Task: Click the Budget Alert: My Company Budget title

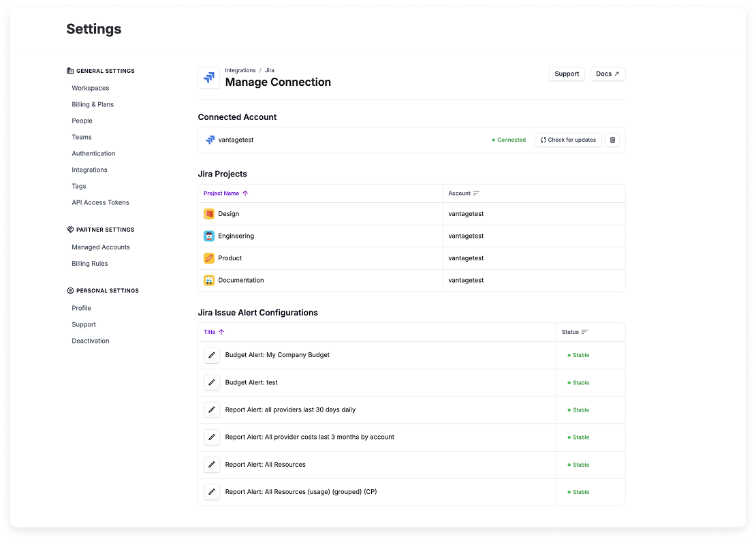Action: point(277,355)
